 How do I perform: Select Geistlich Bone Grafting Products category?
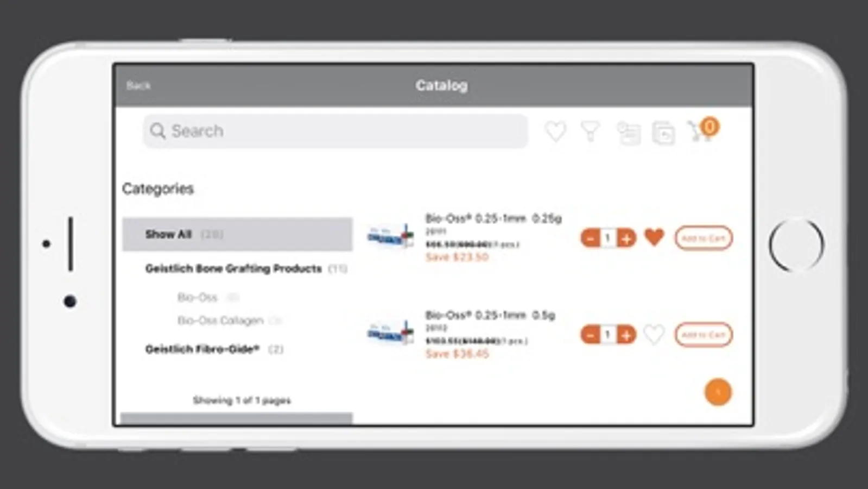tap(246, 268)
